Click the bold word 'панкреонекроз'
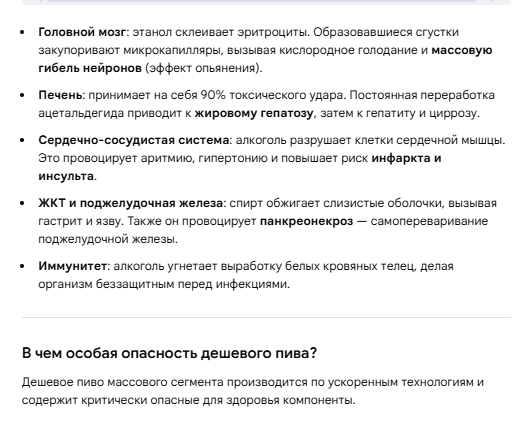 [306, 221]
